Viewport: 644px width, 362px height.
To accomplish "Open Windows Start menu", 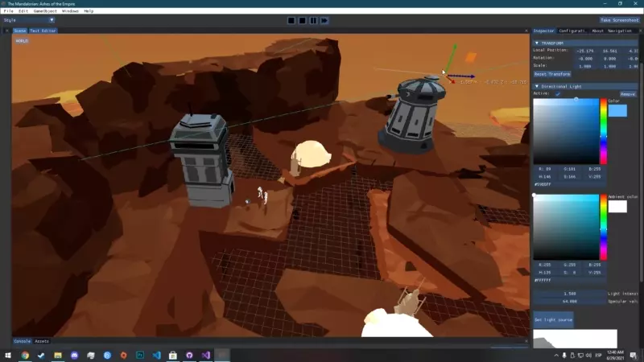I will [8, 356].
